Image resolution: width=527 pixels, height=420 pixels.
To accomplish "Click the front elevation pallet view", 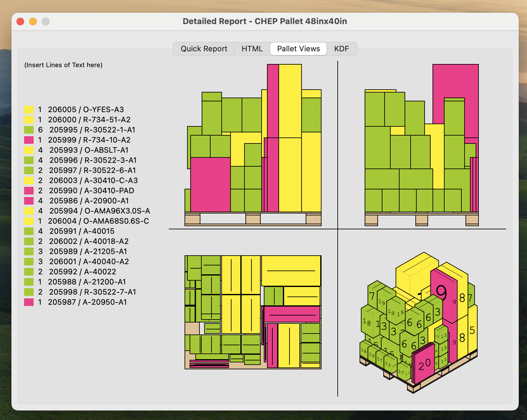I will [x=253, y=145].
